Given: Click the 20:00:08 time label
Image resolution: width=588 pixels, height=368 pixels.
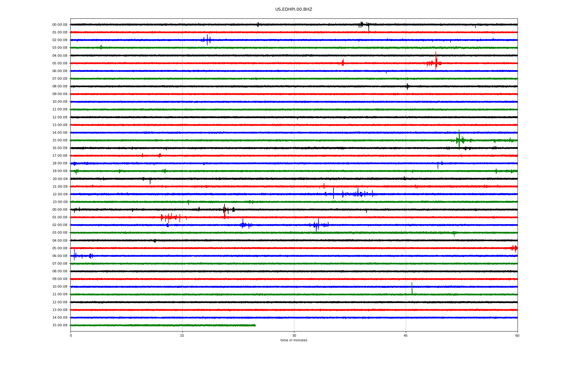Looking at the screenshot, I should pos(60,179).
